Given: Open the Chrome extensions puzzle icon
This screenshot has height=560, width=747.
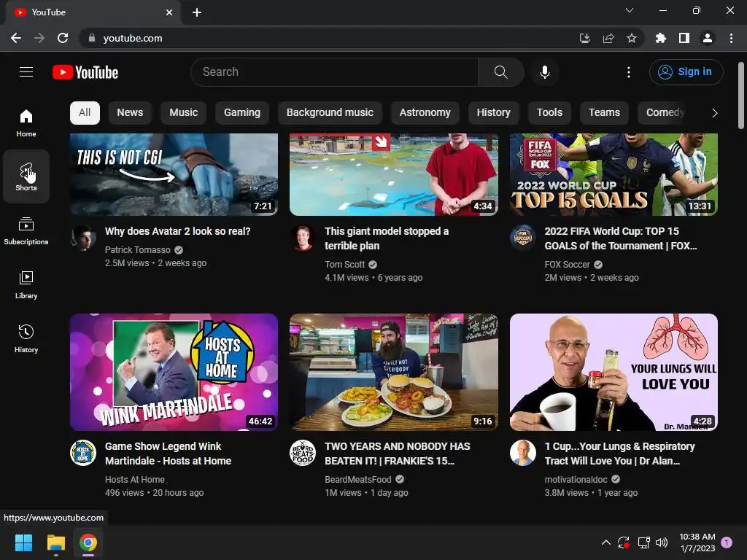Looking at the screenshot, I should 661,38.
